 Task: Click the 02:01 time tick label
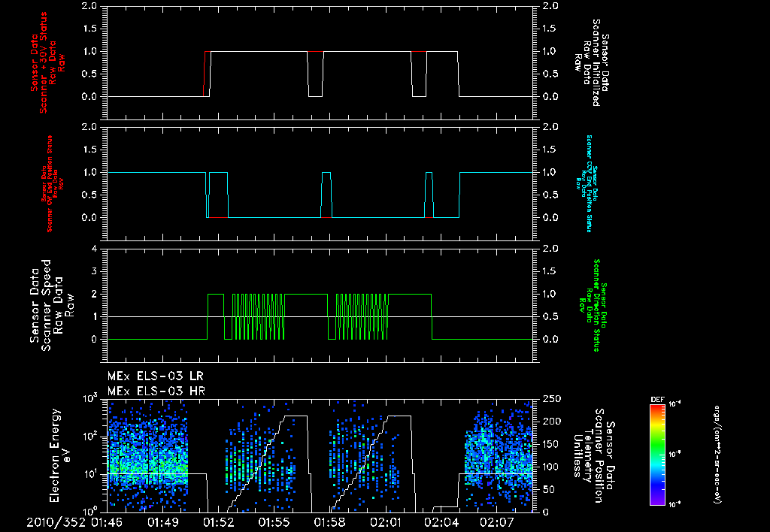[386, 522]
